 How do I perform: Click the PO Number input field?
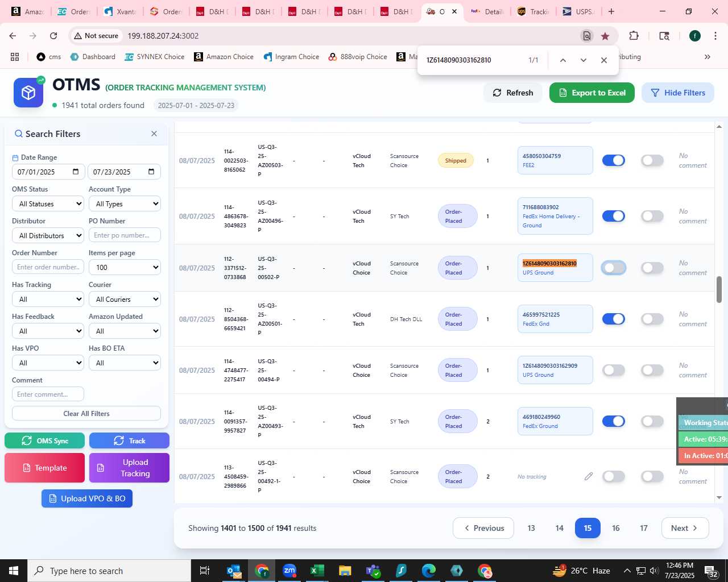click(125, 235)
